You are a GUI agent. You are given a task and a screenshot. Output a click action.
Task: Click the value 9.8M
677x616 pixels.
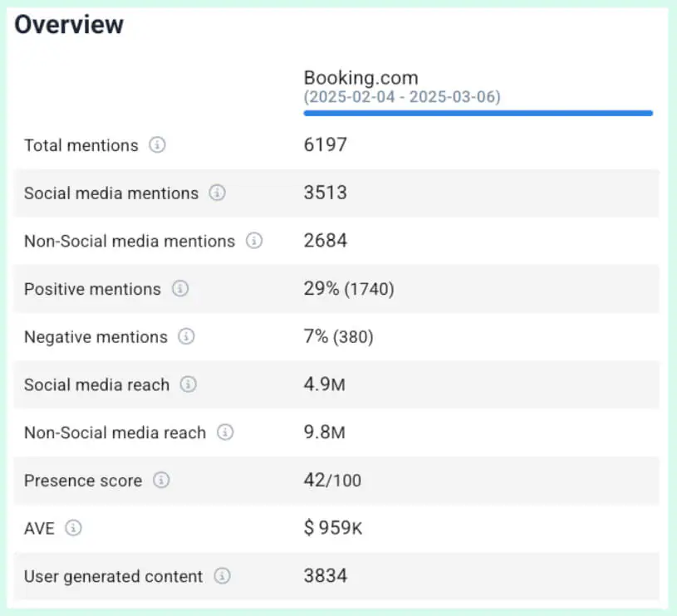324,433
